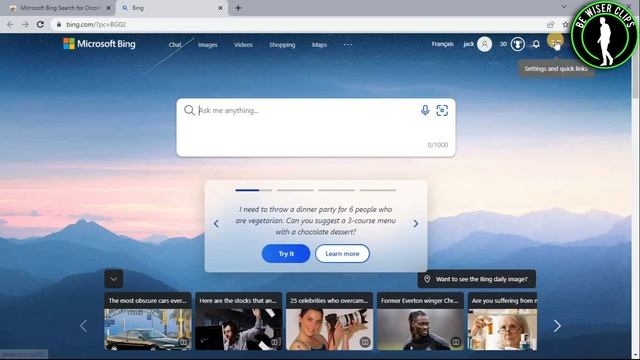Click the Learn more button
Screen dimensions: 640x360
[x=342, y=253]
